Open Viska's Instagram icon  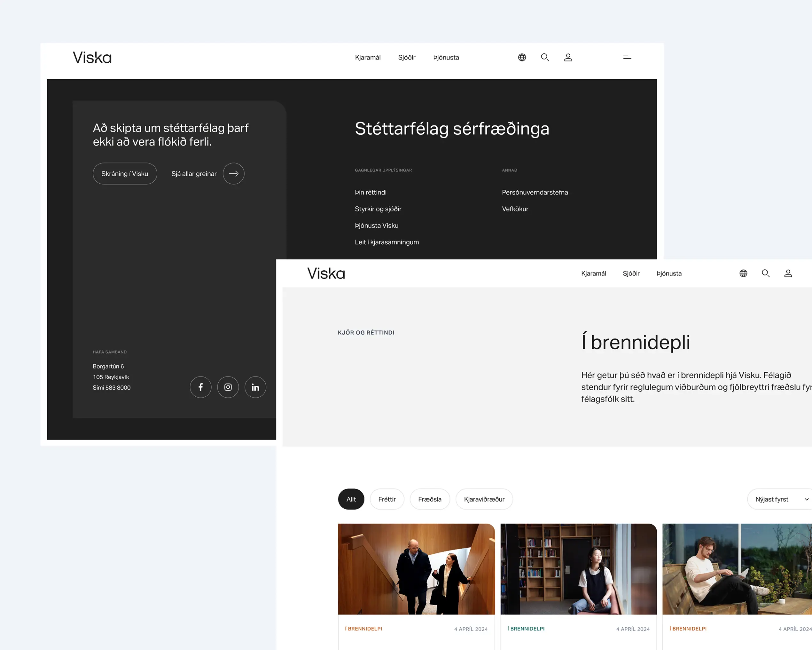tap(228, 387)
